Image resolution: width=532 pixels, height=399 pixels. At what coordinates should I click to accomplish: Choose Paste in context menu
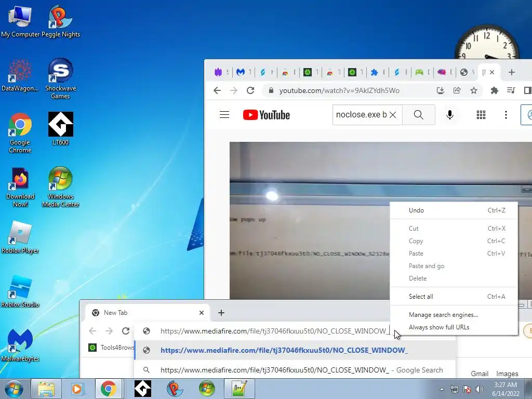[454, 254]
